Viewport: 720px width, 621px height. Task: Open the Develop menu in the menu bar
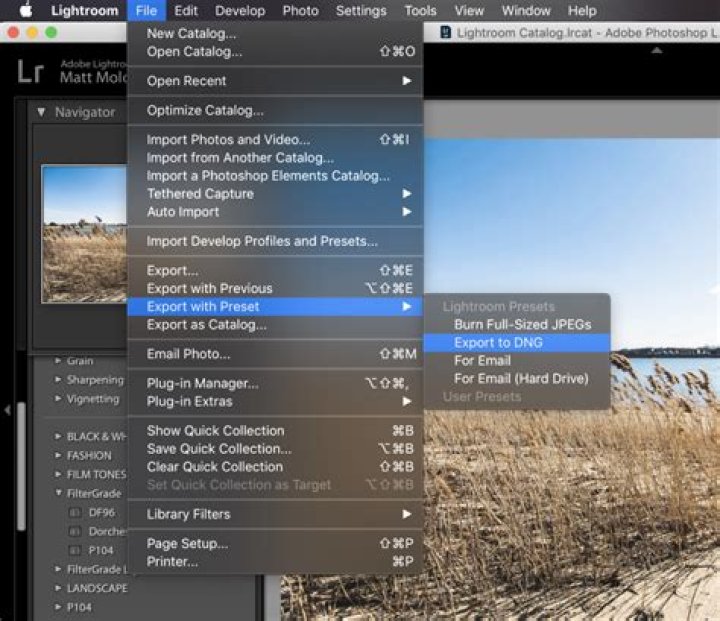[239, 11]
